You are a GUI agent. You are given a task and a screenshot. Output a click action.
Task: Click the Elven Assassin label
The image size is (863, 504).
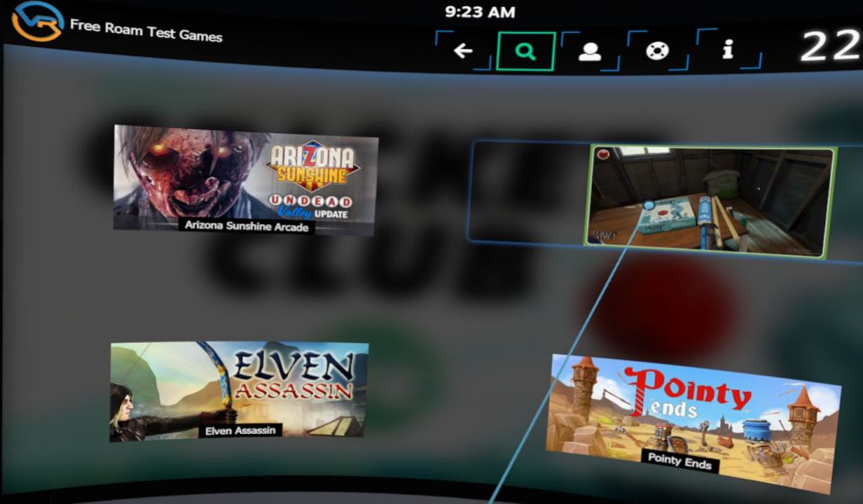[239, 431]
